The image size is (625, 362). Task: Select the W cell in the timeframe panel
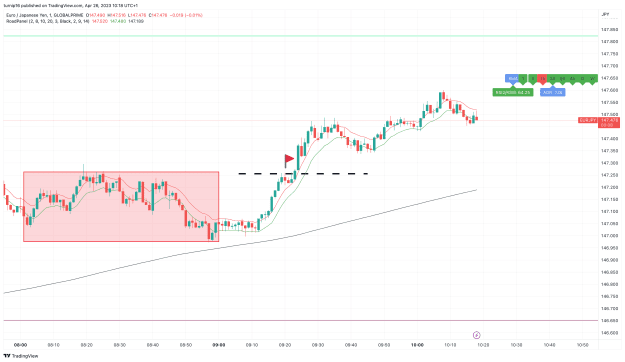click(x=592, y=79)
